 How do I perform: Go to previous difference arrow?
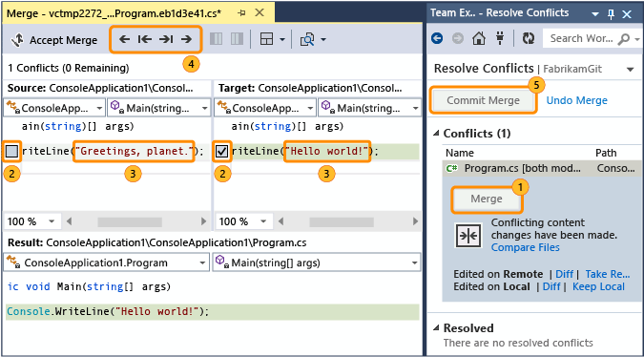124,39
